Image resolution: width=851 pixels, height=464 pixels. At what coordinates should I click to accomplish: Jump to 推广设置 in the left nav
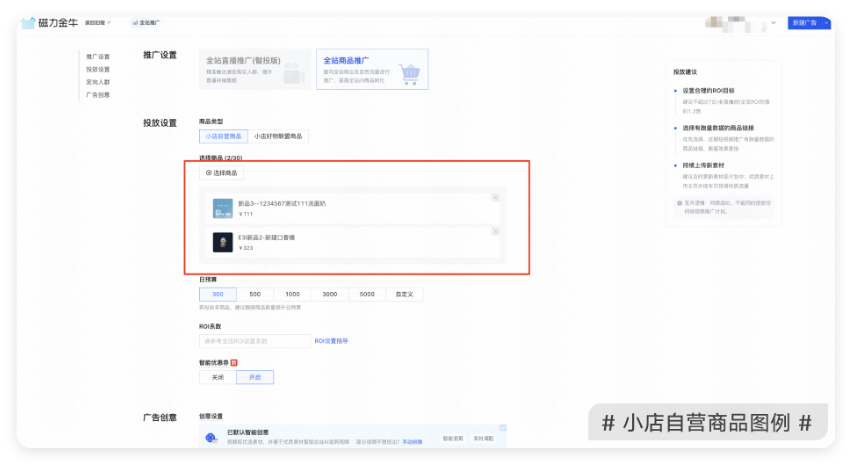point(98,56)
